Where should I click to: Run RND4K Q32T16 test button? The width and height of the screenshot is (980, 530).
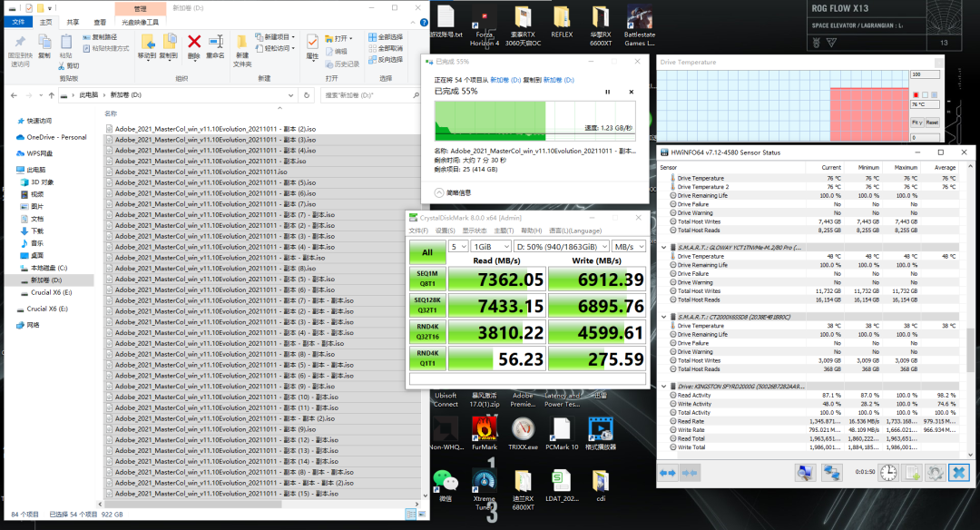(x=427, y=332)
